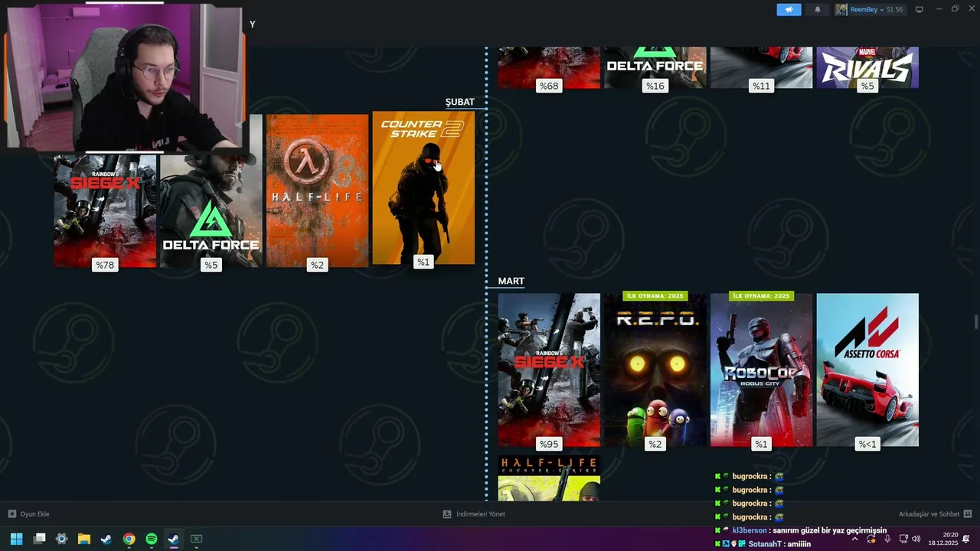This screenshot has width=980, height=551.
Task: Open the $1.56 wallet balance
Action: [894, 10]
